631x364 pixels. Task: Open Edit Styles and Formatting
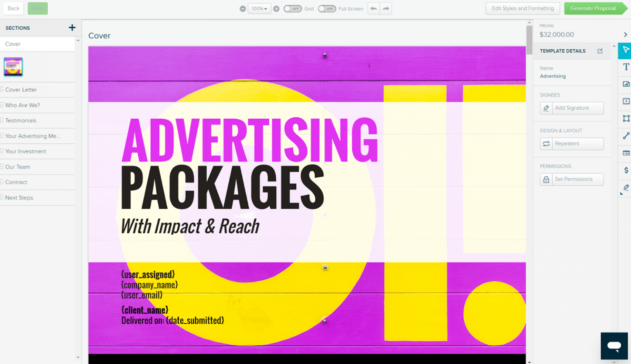coord(523,8)
